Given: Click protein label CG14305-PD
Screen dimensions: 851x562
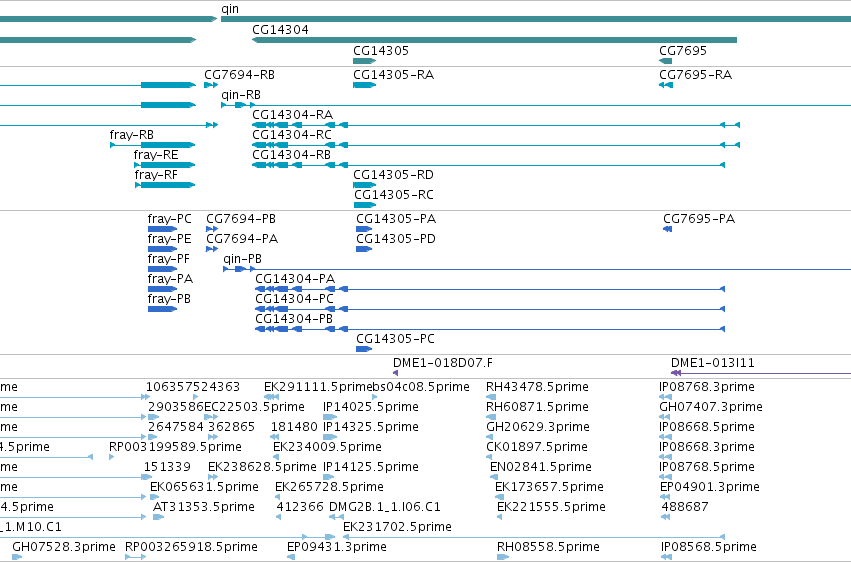Looking at the screenshot, I should tap(396, 239).
